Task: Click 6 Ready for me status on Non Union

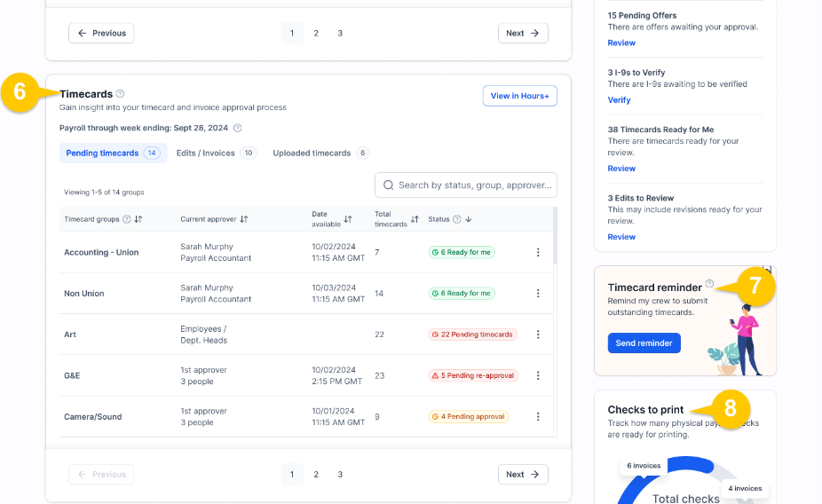Action: click(462, 294)
